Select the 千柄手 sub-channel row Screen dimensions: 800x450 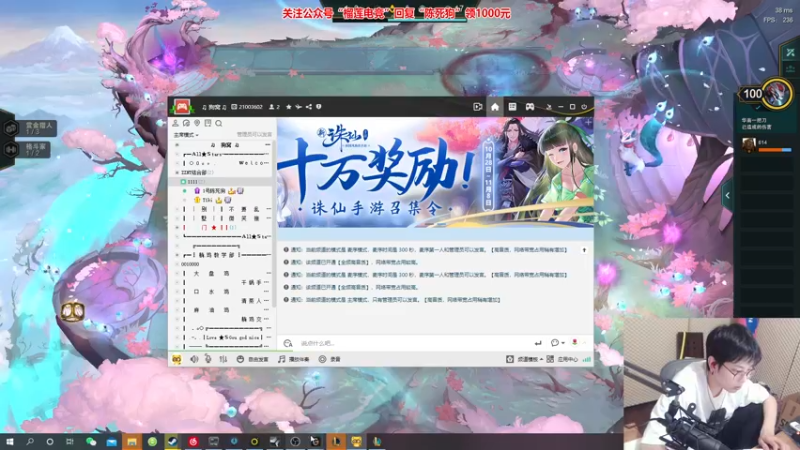[x=222, y=282]
